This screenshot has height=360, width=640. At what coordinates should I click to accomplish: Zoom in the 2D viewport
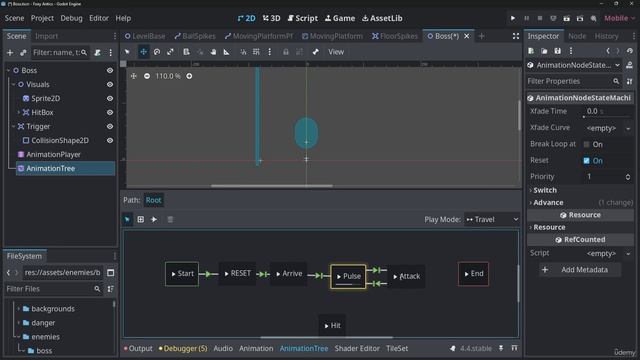[189, 76]
